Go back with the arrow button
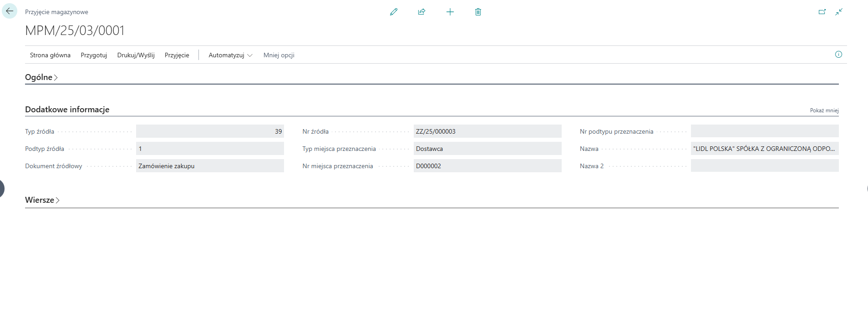The height and width of the screenshot is (330, 868). point(10,11)
